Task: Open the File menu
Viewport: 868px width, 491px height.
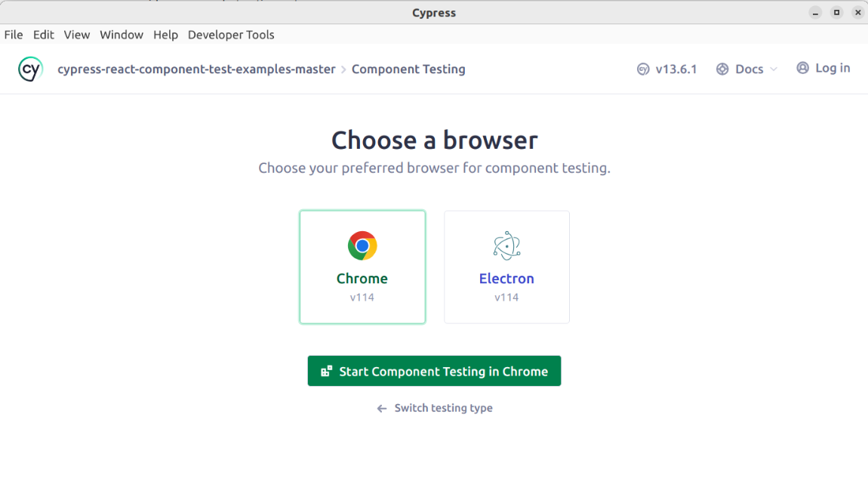Action: (x=14, y=34)
